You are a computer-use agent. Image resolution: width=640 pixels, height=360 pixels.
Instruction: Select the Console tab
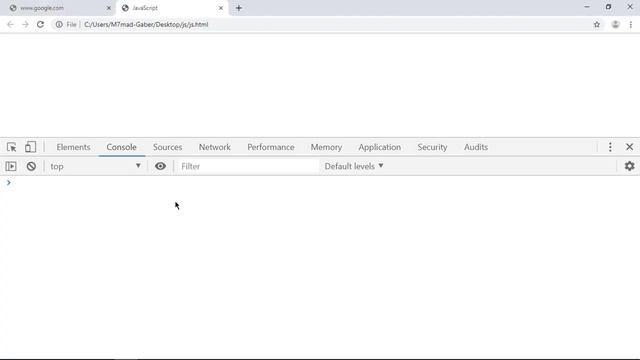point(121,147)
